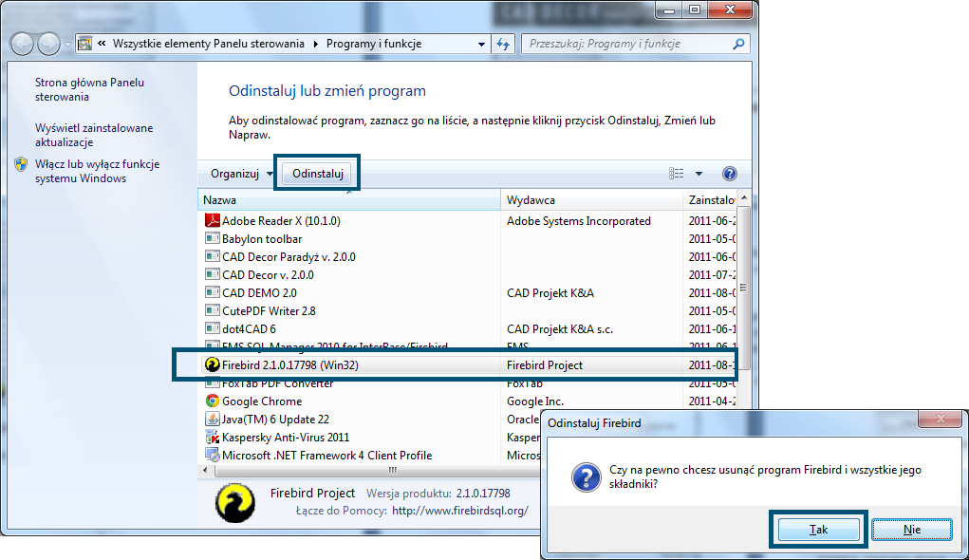Click the CAD Decor Paradyż program icon
This screenshot has width=969, height=560.
click(212, 256)
